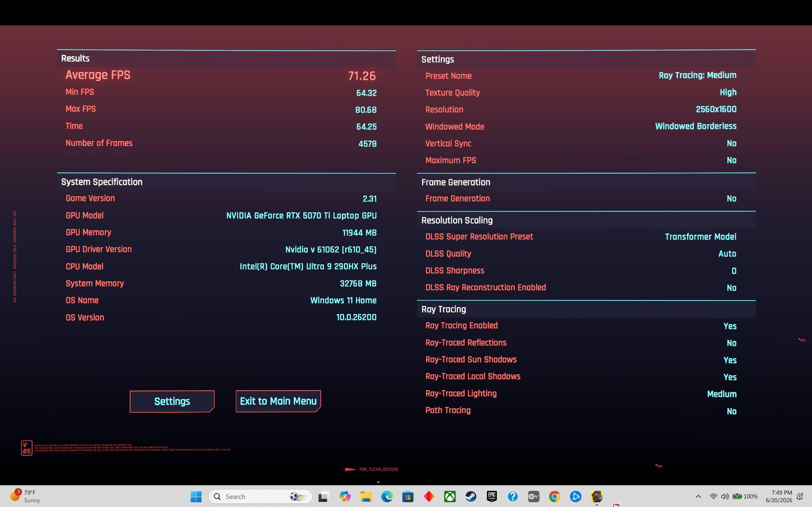The image size is (812, 507).
Task: Launch Epic Games from the taskbar
Action: tap(492, 496)
